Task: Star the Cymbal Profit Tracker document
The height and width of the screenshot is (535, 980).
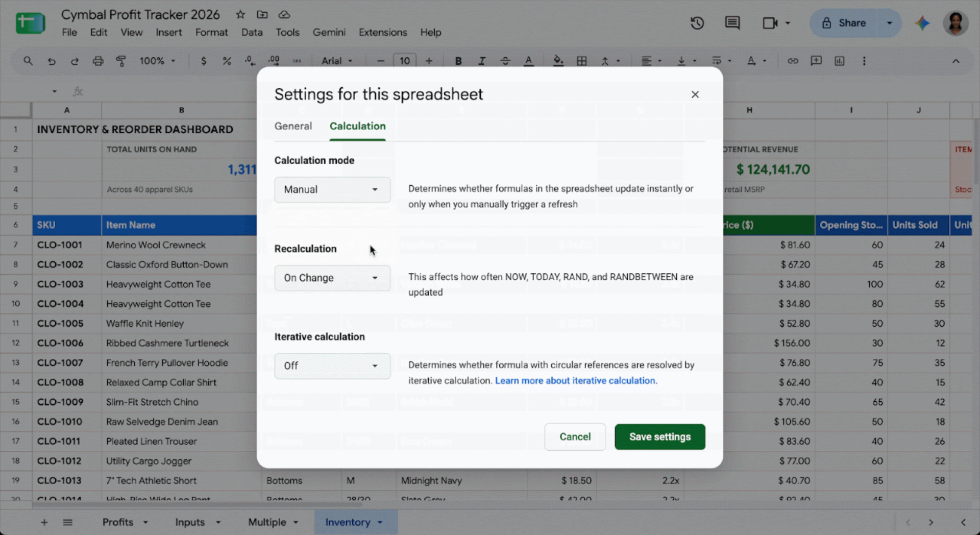Action: tap(240, 14)
